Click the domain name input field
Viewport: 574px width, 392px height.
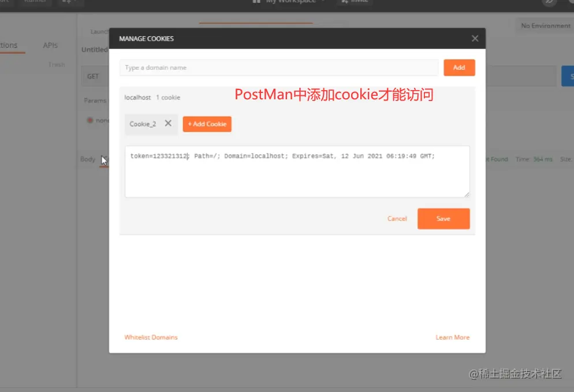tap(279, 68)
